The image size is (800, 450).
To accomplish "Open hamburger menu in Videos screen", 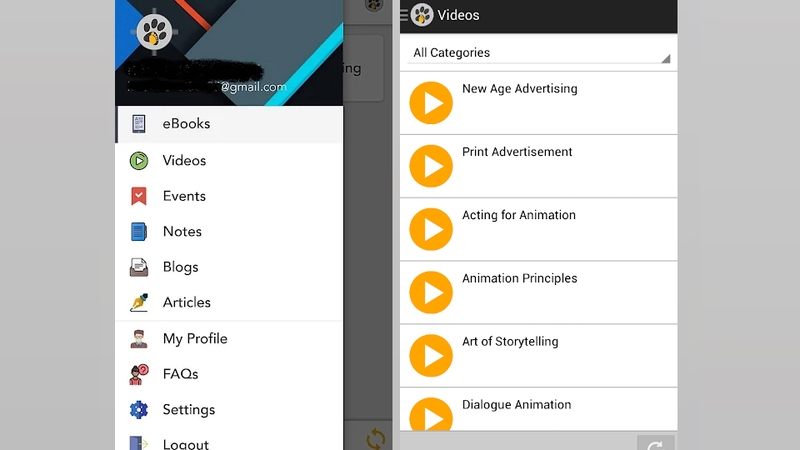I will (404, 15).
